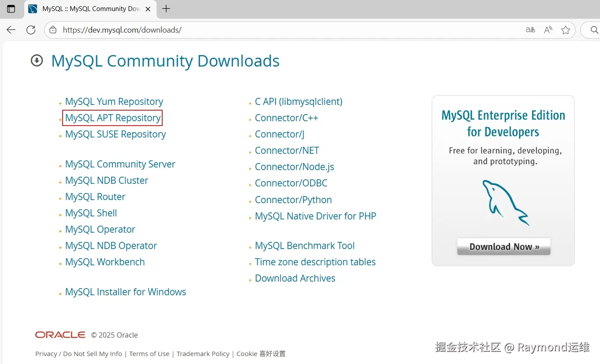The height and width of the screenshot is (364, 600).
Task: Open MySQL Native Driver for PHP link
Action: pos(316,216)
